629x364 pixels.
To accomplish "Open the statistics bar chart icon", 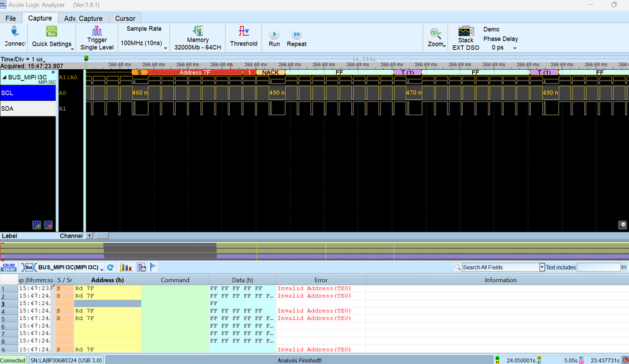I will click(x=125, y=267).
